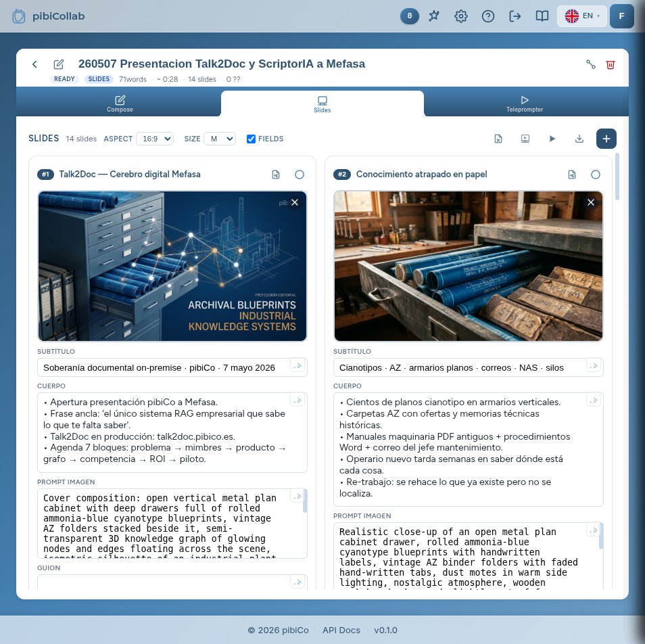Open the ASPECT 16:9 dropdown
The width and height of the screenshot is (645, 644).
pos(155,139)
